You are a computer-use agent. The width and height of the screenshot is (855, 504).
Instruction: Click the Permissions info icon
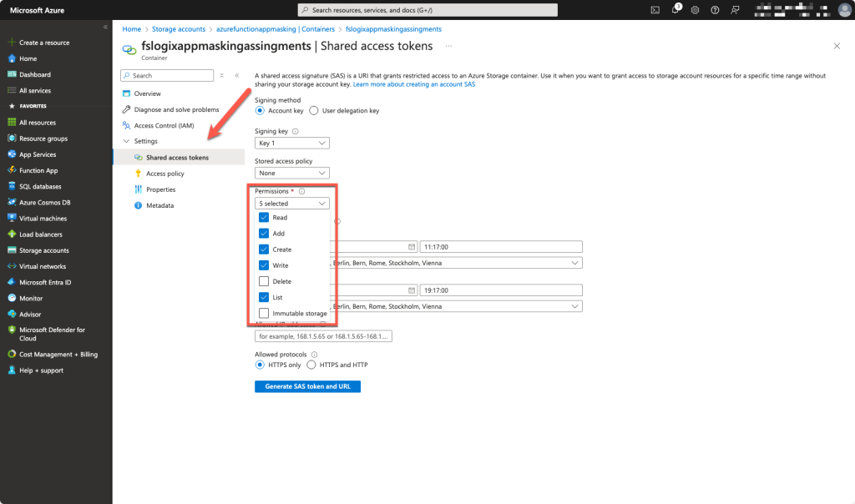click(x=301, y=191)
